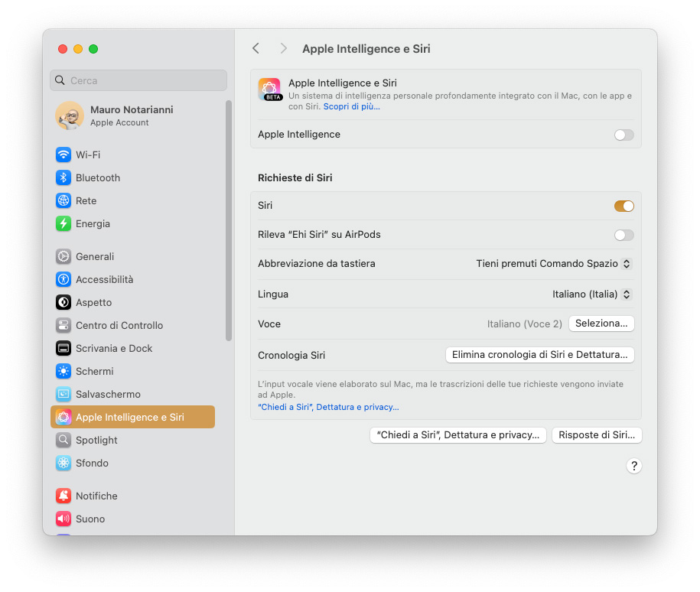Click the Cerca search field

click(138, 80)
